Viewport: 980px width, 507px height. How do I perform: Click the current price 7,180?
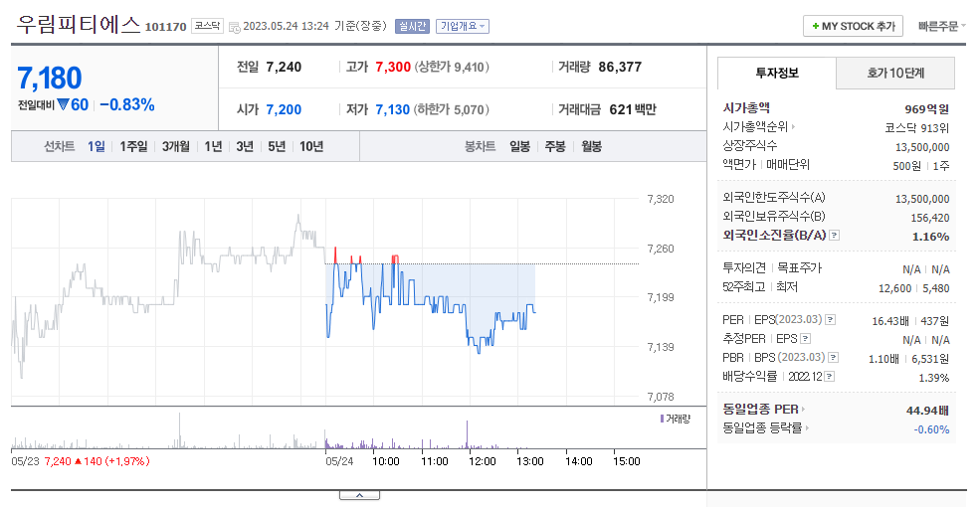pyautogui.click(x=50, y=79)
